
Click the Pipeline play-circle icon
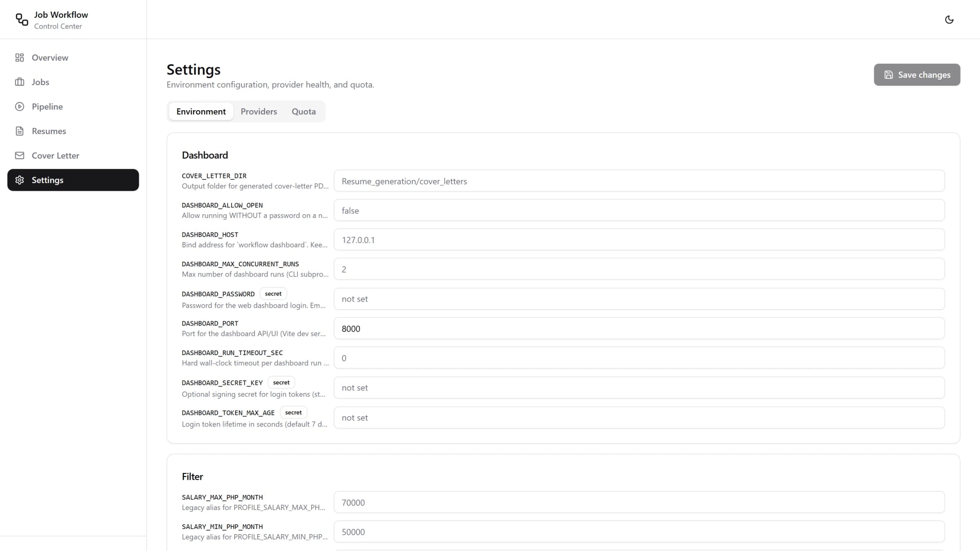coord(19,107)
